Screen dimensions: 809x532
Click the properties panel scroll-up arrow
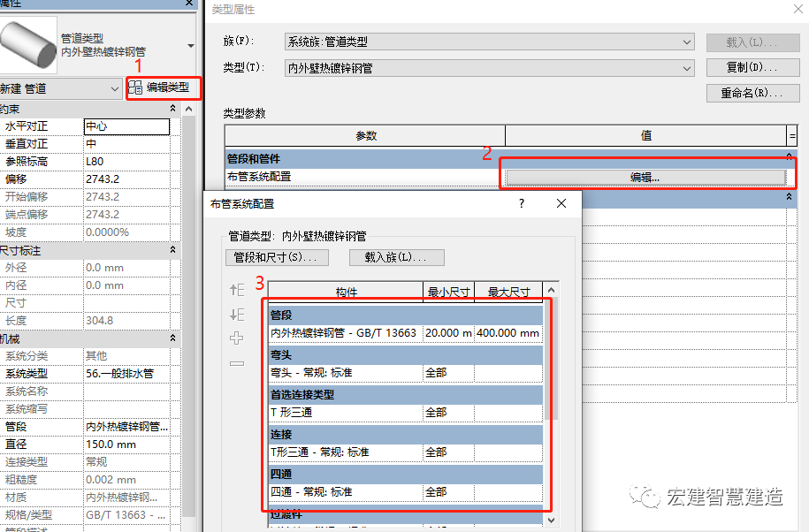point(189,109)
